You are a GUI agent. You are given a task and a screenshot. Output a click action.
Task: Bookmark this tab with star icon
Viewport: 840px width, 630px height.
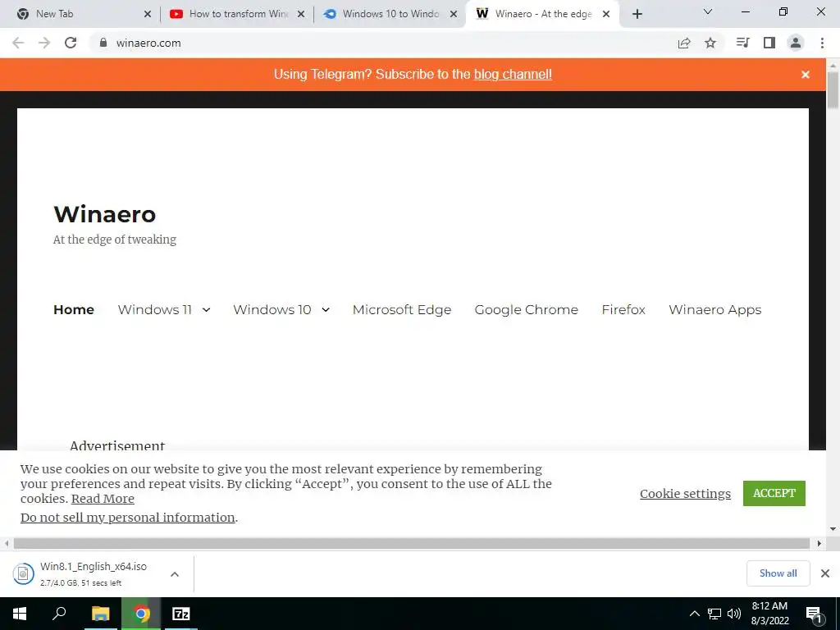(x=710, y=43)
